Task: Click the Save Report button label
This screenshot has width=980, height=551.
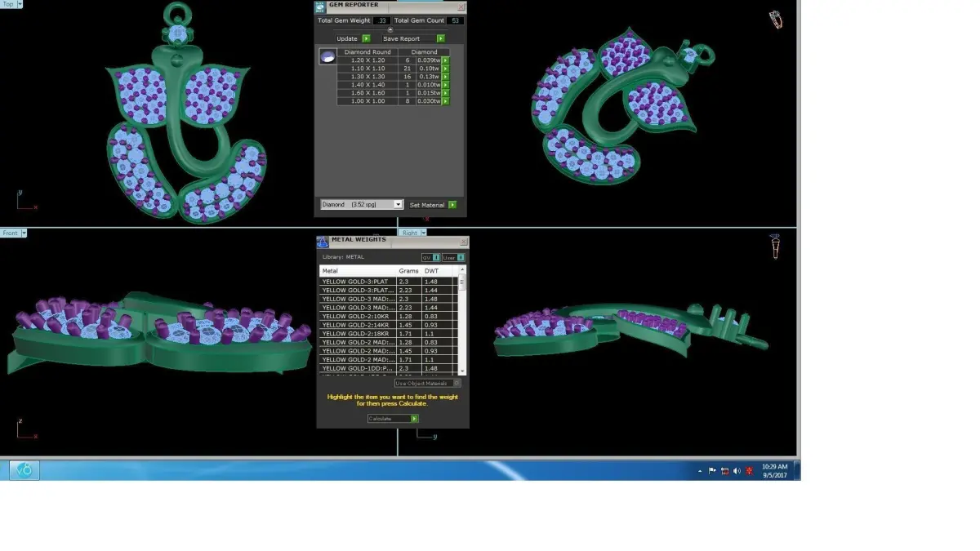Action: point(401,38)
